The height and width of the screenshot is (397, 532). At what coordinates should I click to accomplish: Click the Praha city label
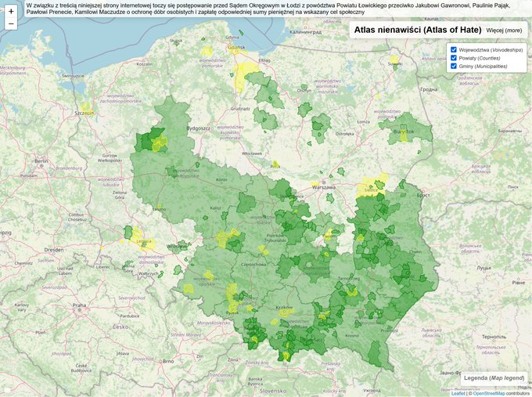[x=79, y=305]
